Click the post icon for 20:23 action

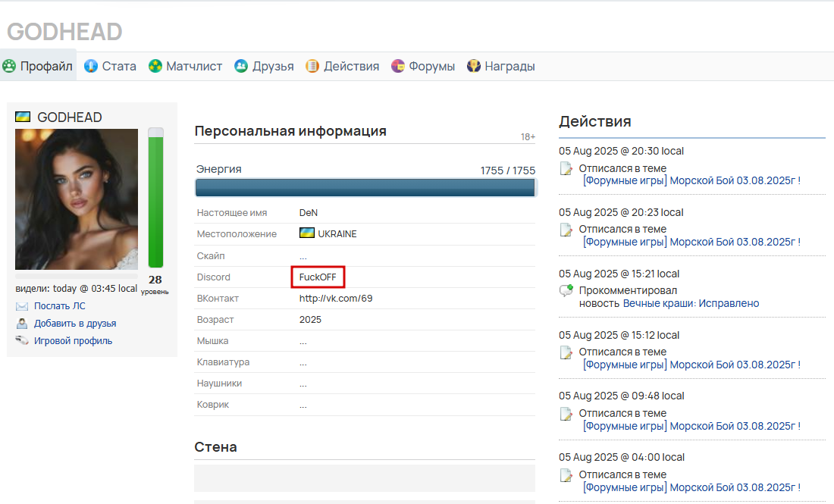(566, 230)
